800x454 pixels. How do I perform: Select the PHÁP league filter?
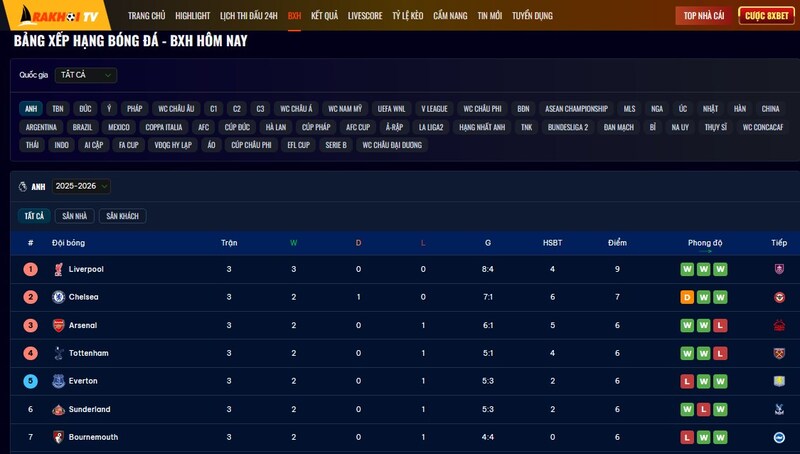click(x=135, y=109)
